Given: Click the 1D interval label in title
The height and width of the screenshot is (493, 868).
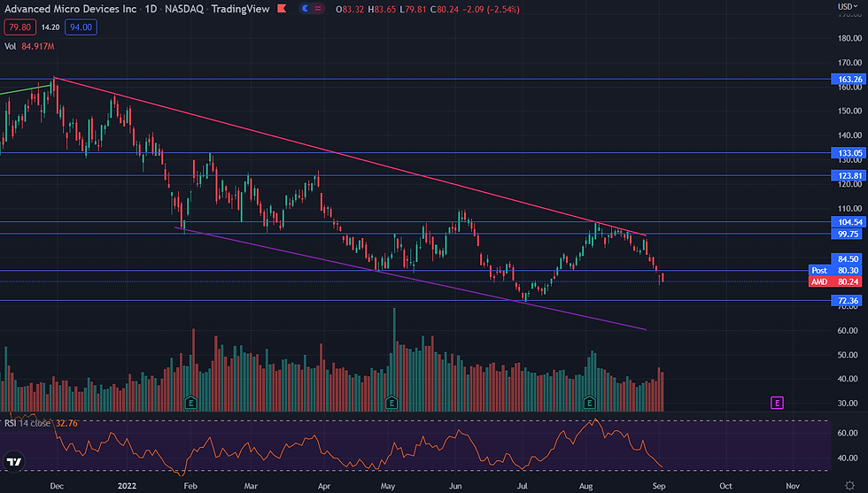Looking at the screenshot, I should pyautogui.click(x=151, y=9).
